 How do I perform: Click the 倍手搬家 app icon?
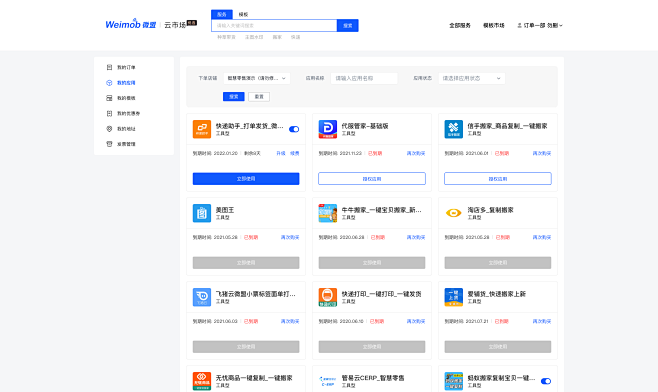click(454, 129)
